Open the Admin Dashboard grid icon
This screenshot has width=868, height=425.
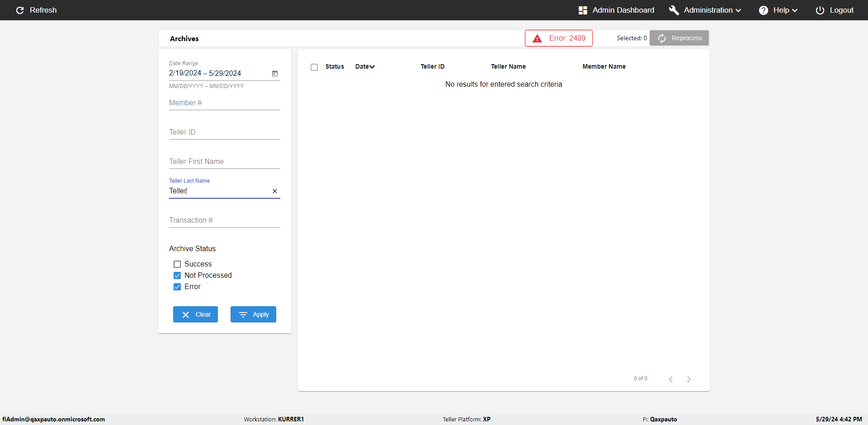coord(583,10)
